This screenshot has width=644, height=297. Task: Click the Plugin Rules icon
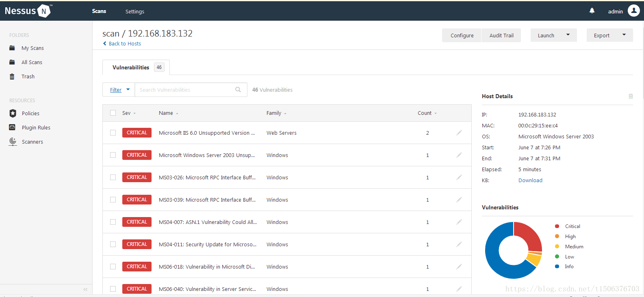[x=13, y=127]
